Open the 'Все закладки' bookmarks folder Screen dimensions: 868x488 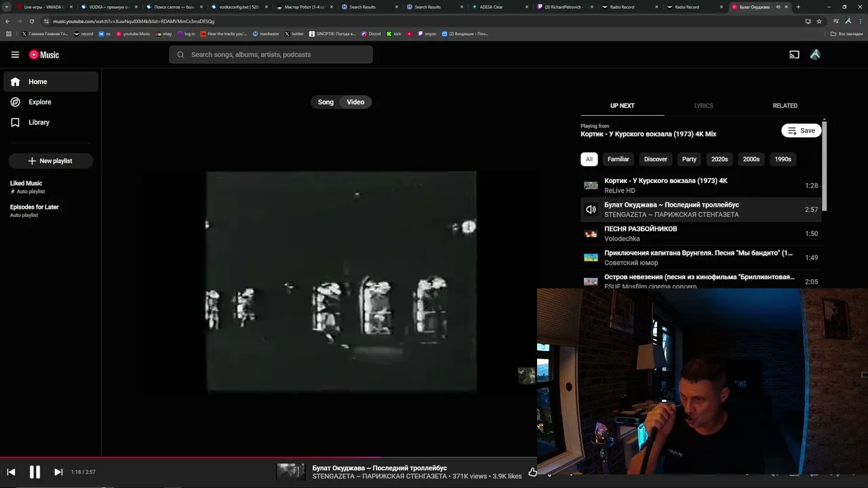pyautogui.click(x=847, y=34)
